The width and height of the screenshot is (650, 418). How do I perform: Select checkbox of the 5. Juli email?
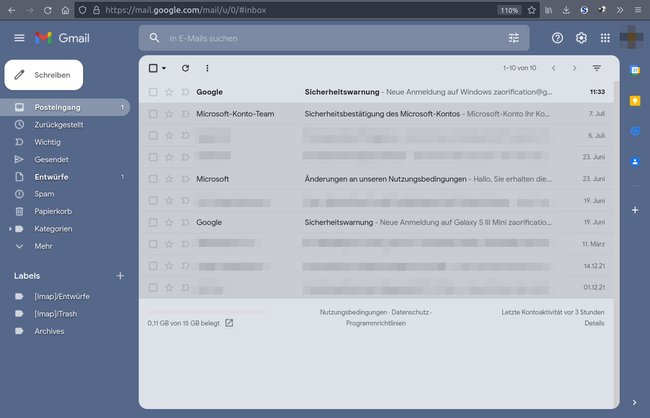(153, 135)
